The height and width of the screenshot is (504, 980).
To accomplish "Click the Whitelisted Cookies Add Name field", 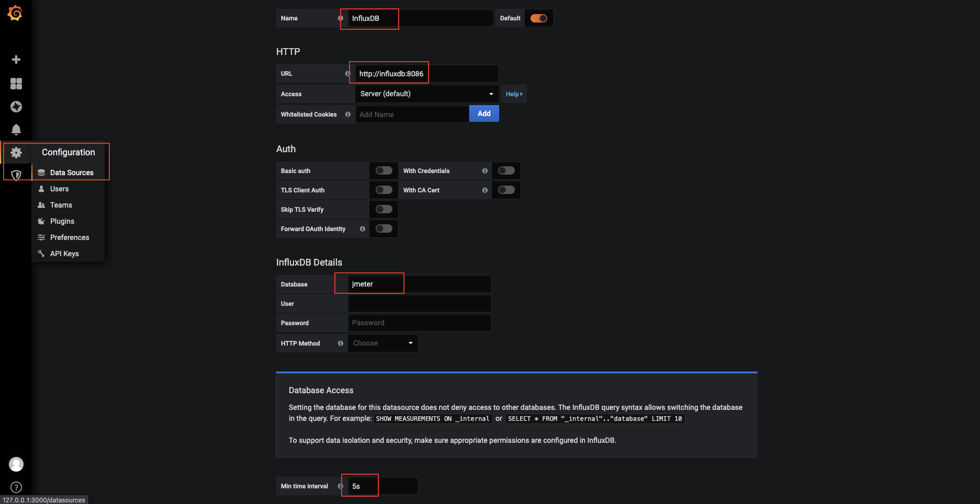I will (x=412, y=114).
